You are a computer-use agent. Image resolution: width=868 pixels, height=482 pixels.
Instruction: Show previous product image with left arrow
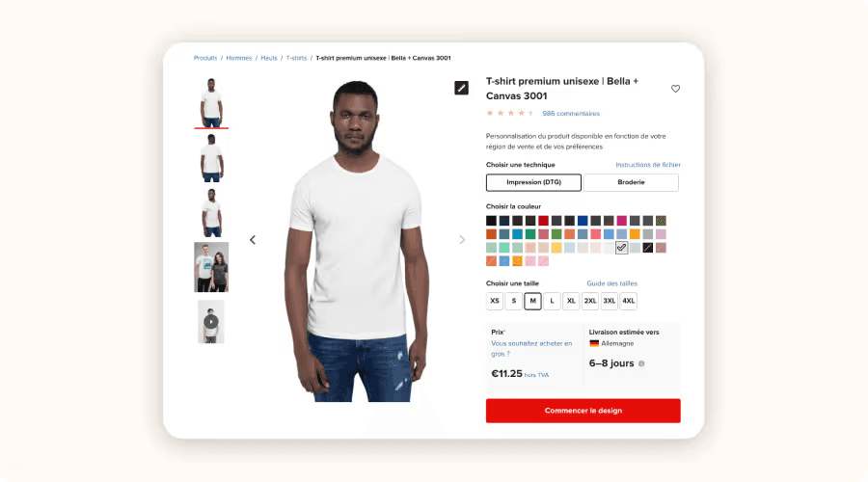tap(253, 240)
